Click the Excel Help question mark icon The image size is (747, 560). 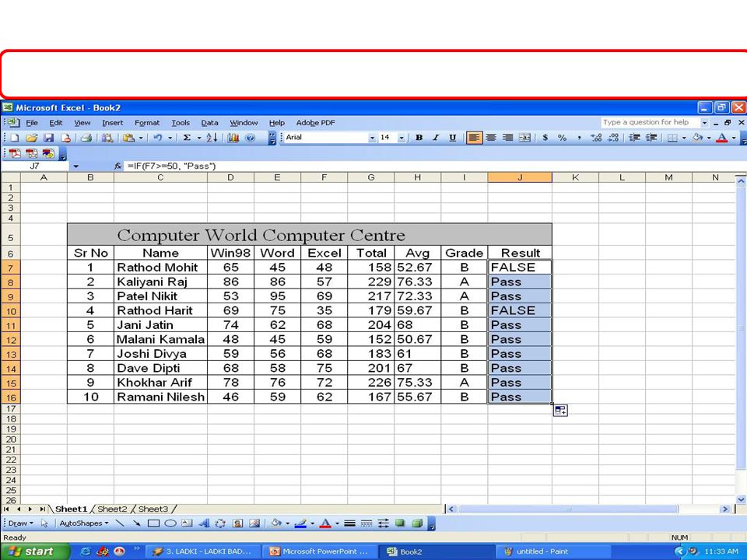coord(250,138)
